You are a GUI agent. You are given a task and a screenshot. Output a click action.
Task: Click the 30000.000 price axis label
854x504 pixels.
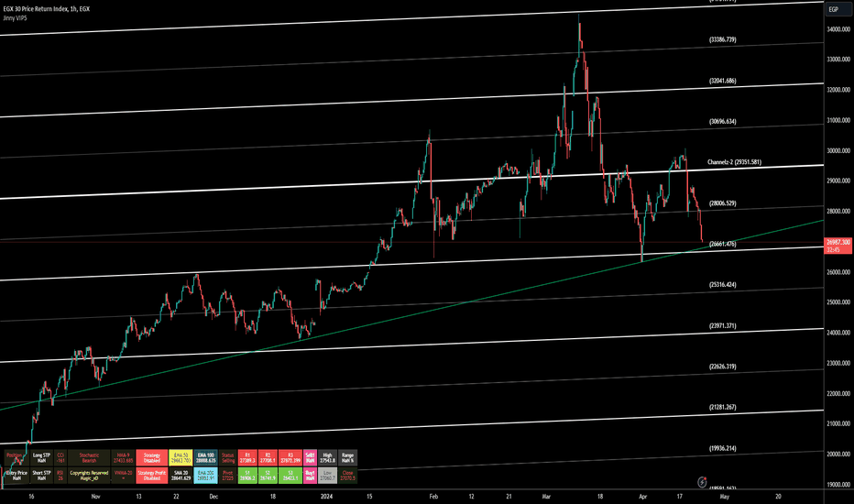point(838,151)
